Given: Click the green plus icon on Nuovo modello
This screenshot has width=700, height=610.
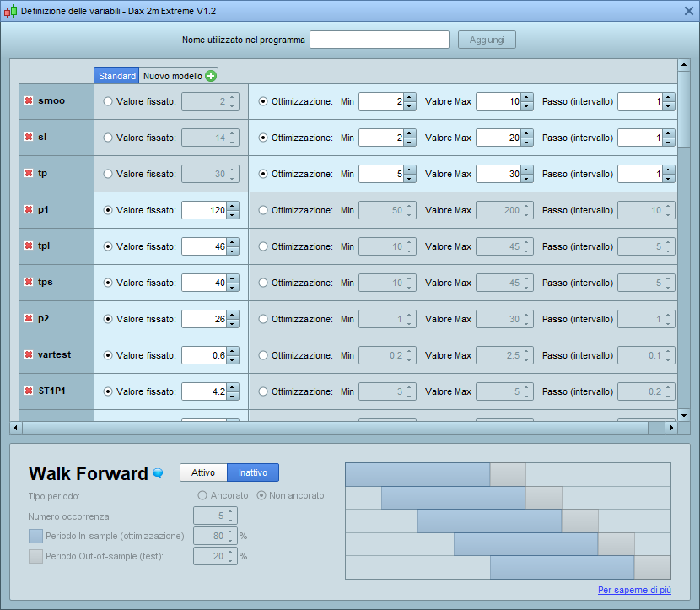Looking at the screenshot, I should (211, 76).
